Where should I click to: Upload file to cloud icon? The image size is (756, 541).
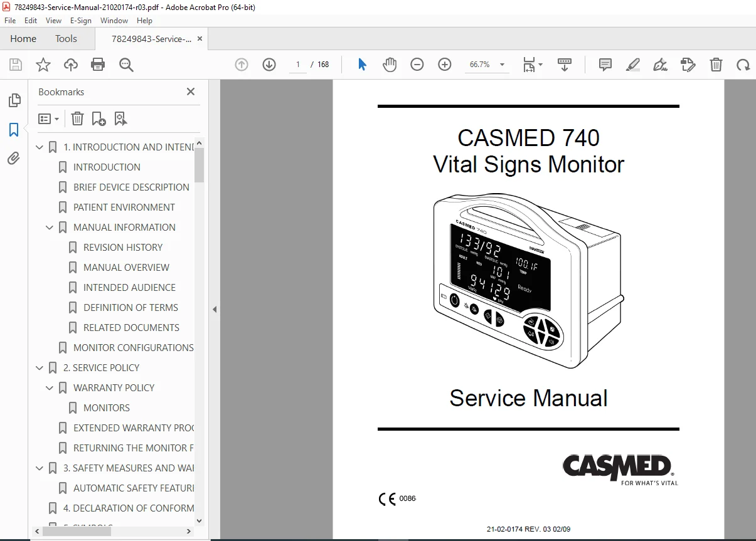[71, 65]
